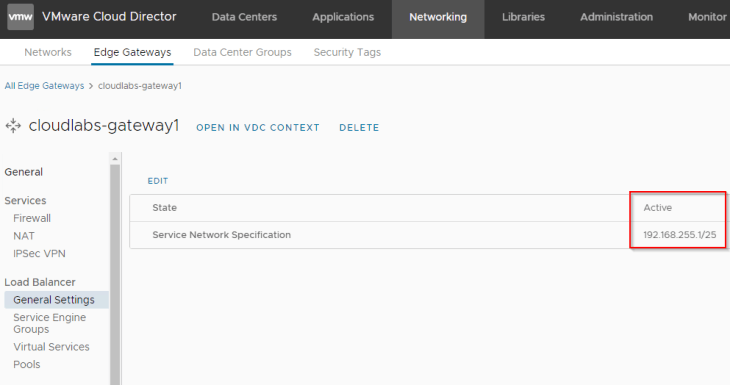This screenshot has height=385, width=730.
Task: Click the sidebar vertical scrollbar
Action: [115, 275]
